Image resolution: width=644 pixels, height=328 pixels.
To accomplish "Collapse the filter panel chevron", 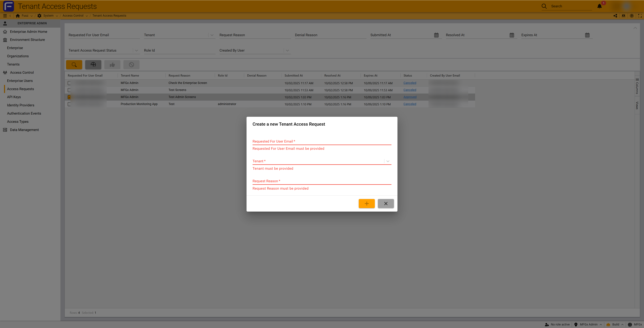I will [635, 28].
